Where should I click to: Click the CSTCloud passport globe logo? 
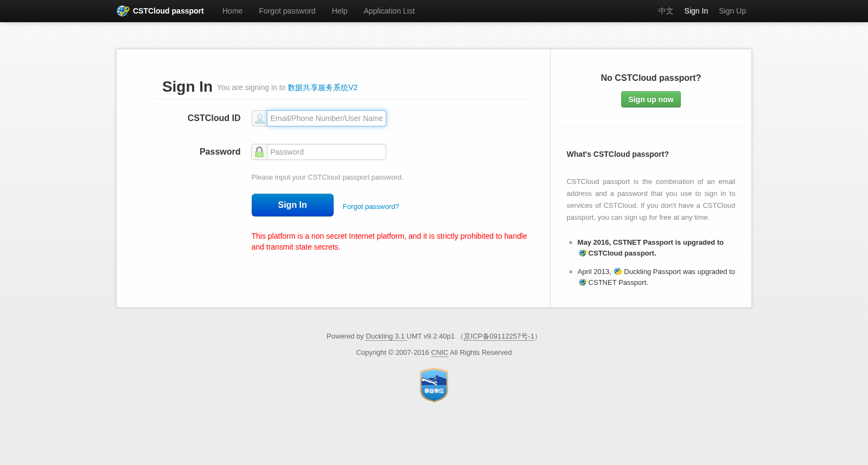coord(123,11)
